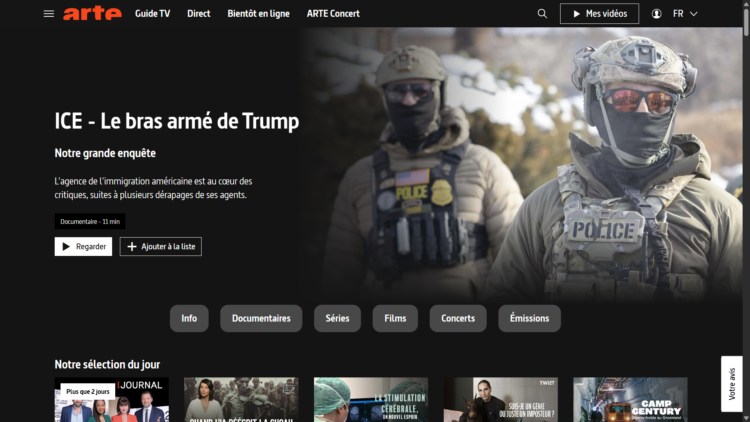Screen dimensions: 750x422
Task: Open title ICE - Le bras armé de Trump
Action: (x=176, y=121)
